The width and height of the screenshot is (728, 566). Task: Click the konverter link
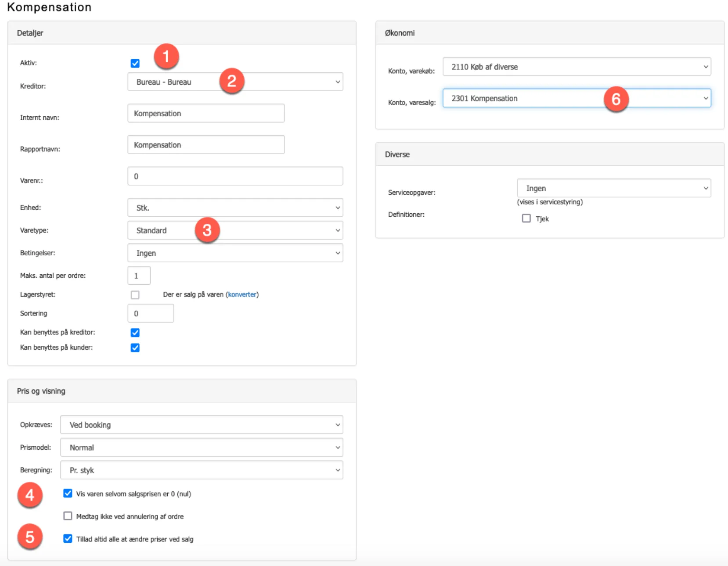pos(242,294)
